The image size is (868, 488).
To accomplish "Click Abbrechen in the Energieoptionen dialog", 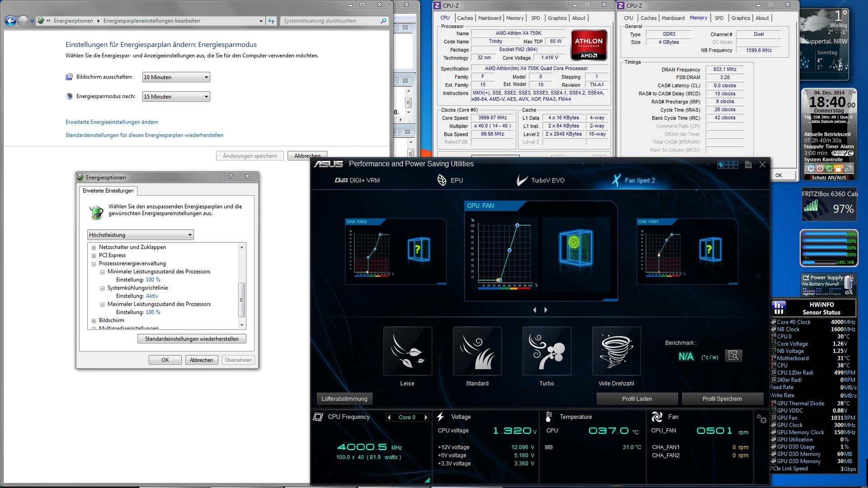I will 201,360.
